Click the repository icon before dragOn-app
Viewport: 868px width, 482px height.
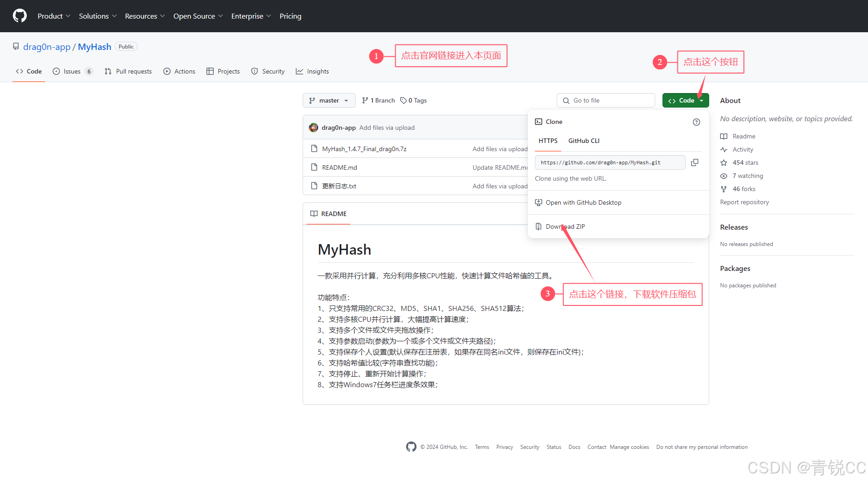[16, 46]
